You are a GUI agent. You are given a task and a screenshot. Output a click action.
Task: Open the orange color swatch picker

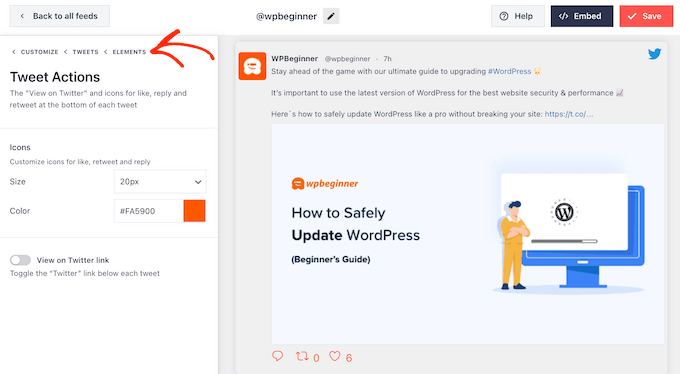194,211
